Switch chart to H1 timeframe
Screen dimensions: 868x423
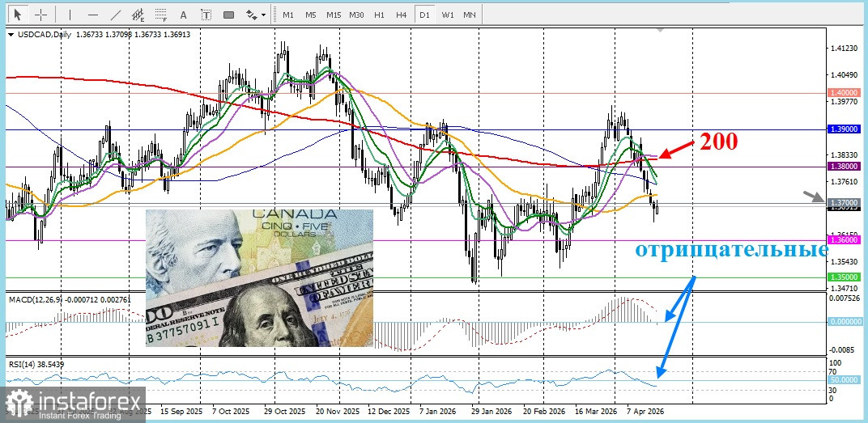[x=379, y=15]
